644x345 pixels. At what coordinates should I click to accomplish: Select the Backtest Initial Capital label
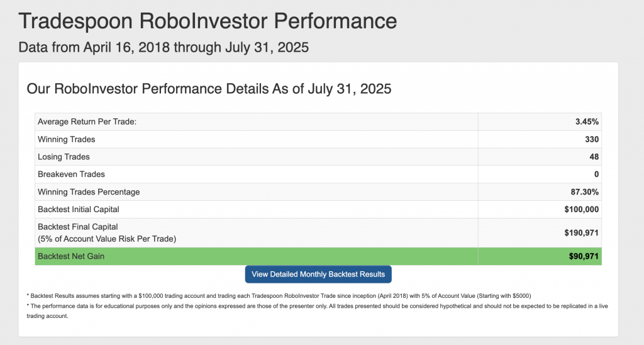pyautogui.click(x=79, y=209)
